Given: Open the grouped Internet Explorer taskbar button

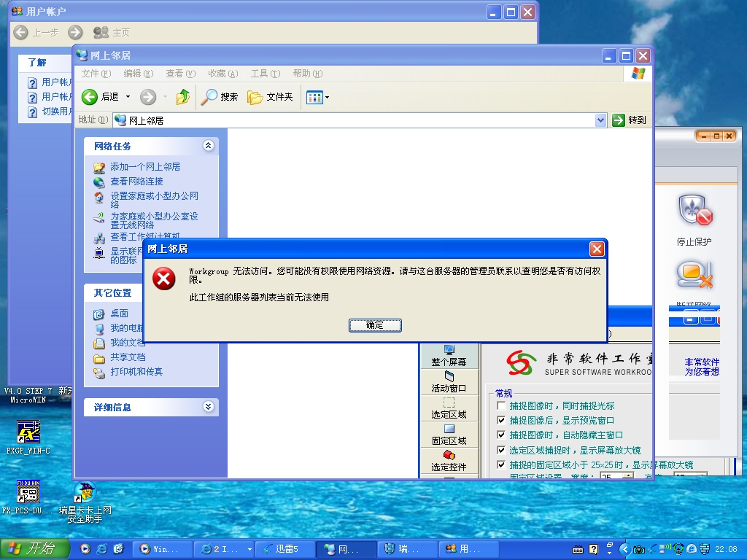Looking at the screenshot, I should point(223,549).
